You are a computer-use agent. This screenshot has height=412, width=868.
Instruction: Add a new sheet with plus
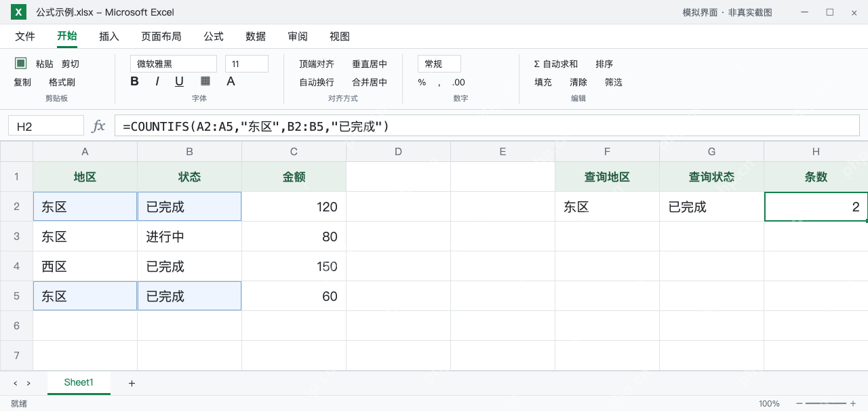[132, 383]
